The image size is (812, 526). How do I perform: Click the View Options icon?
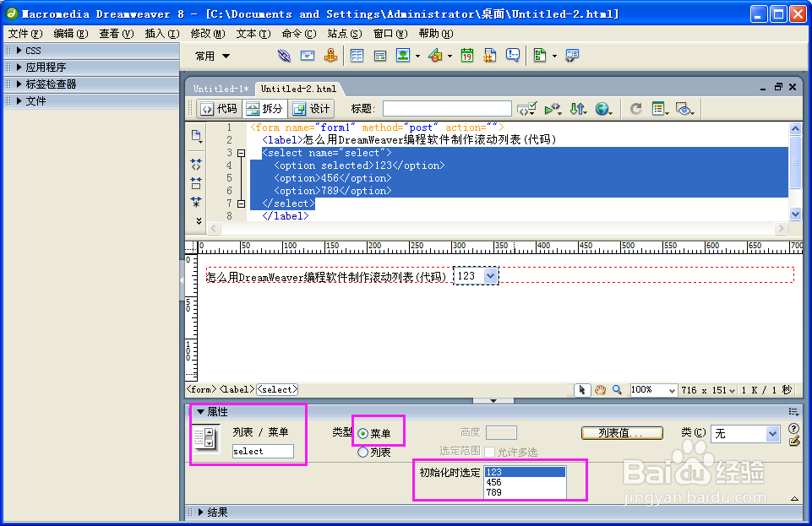[659, 109]
